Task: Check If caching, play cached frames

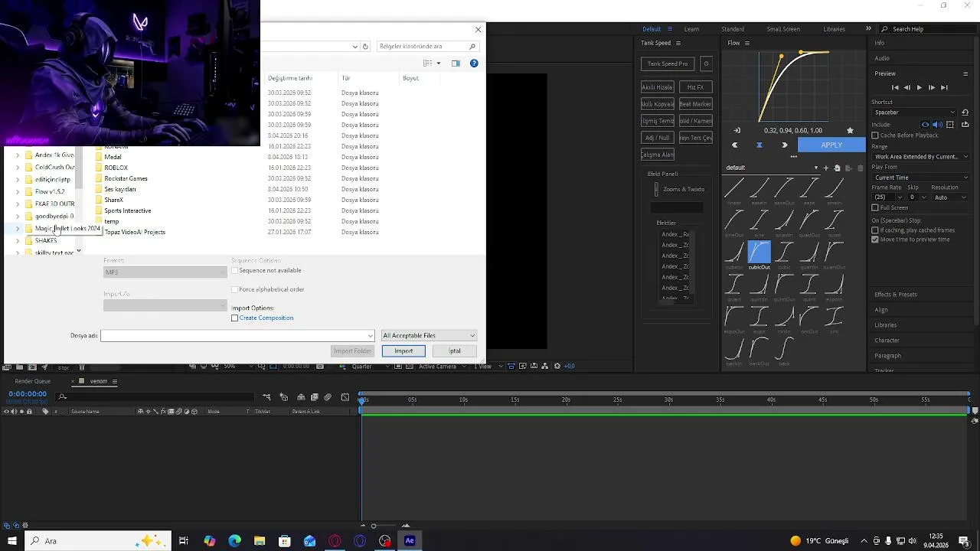Action: [x=875, y=230]
